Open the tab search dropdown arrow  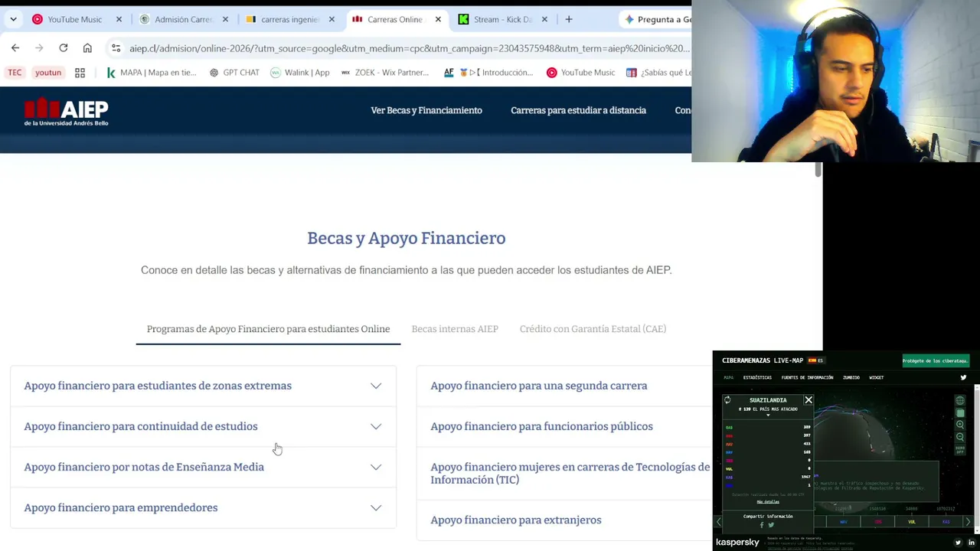point(13,19)
